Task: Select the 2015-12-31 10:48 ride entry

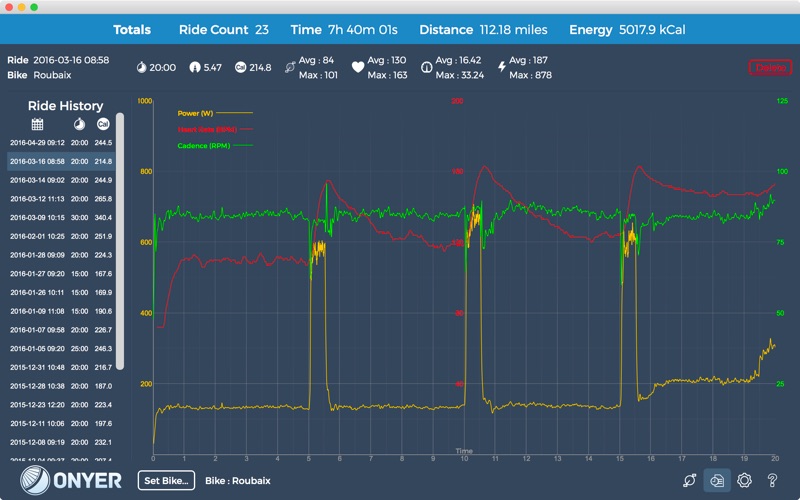Action: click(61, 367)
